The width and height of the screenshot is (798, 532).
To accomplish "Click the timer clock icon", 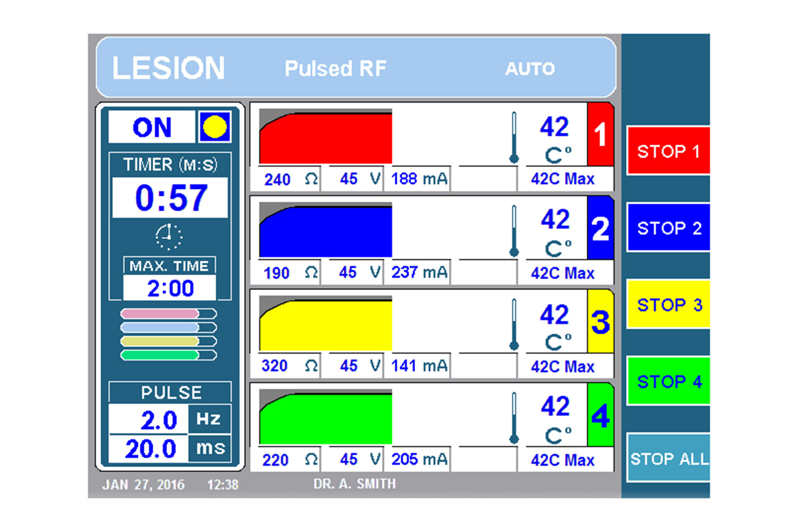I will point(169,236).
